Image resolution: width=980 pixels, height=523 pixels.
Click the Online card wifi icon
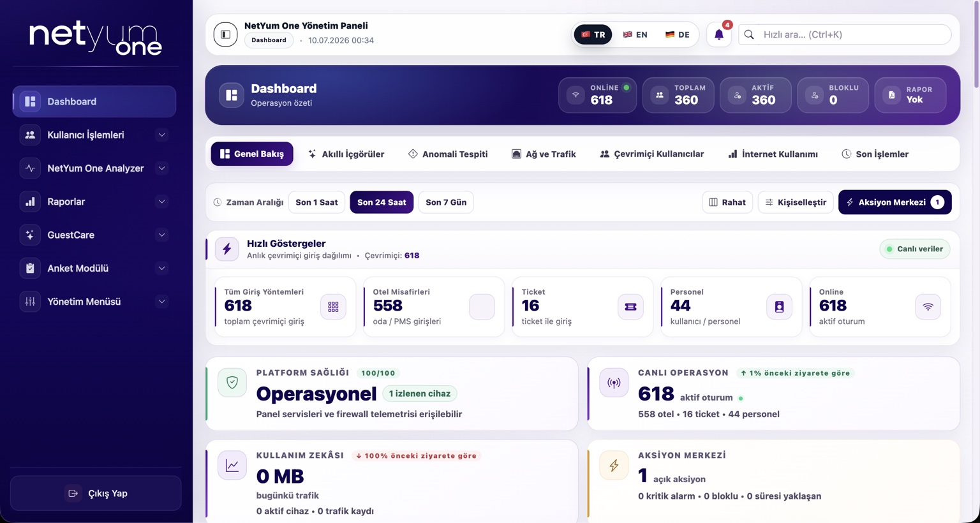[x=928, y=307]
